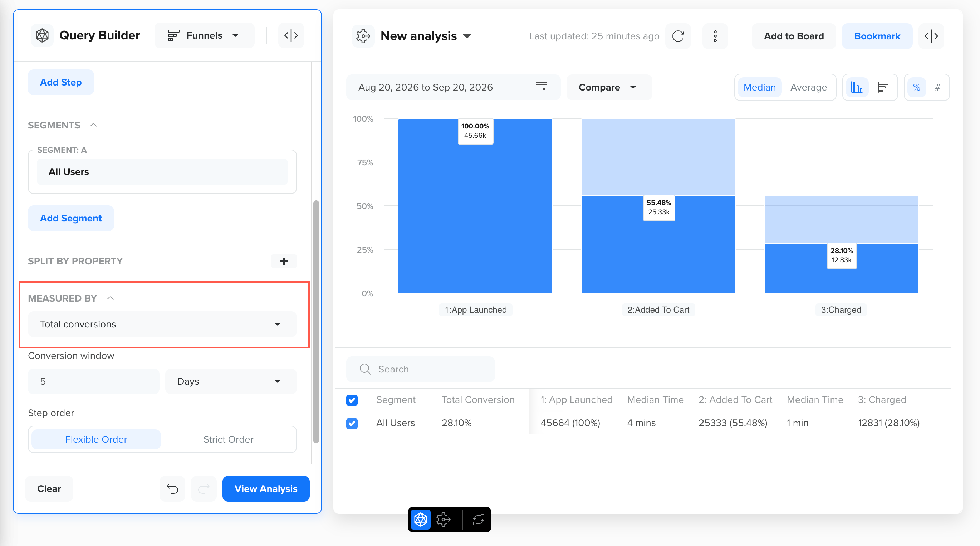The width and height of the screenshot is (980, 546).
Task: Switch to horizontal bar chart view
Action: tap(883, 87)
